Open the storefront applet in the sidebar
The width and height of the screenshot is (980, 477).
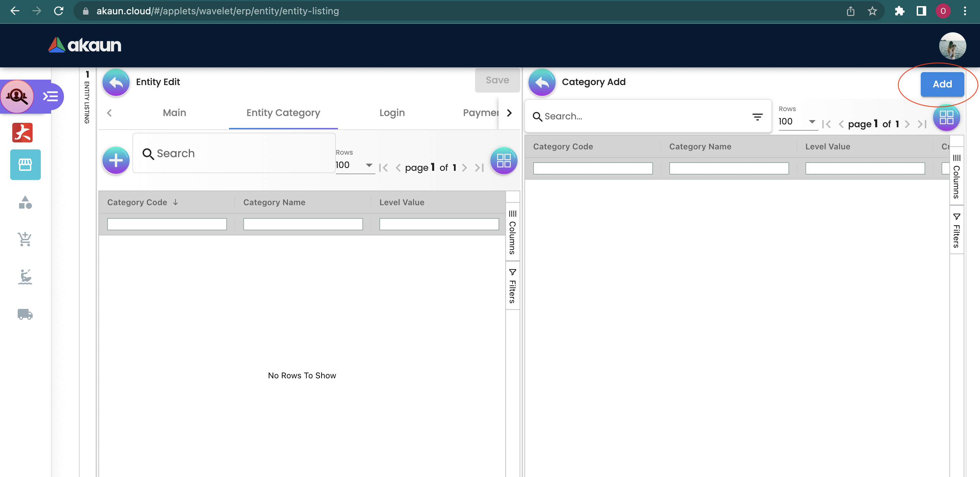pyautogui.click(x=25, y=164)
